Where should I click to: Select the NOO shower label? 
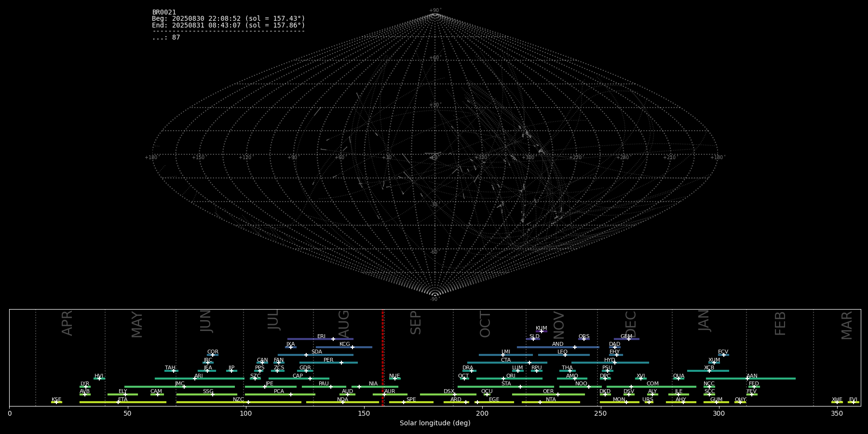(x=582, y=384)
